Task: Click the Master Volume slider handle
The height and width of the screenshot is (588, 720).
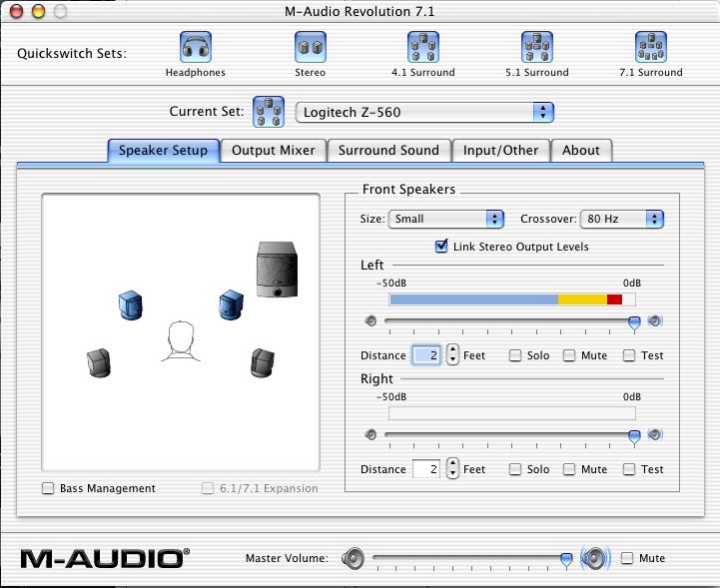Action: 566,559
